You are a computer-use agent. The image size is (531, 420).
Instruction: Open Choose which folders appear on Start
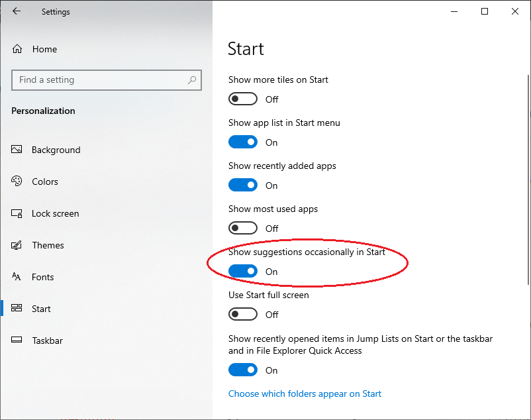(x=305, y=394)
